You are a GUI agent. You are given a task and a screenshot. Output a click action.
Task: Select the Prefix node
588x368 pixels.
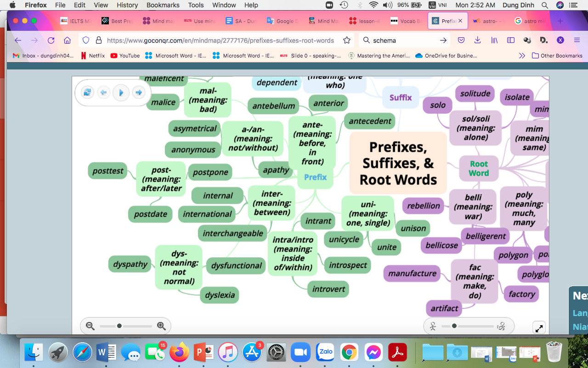[316, 178]
